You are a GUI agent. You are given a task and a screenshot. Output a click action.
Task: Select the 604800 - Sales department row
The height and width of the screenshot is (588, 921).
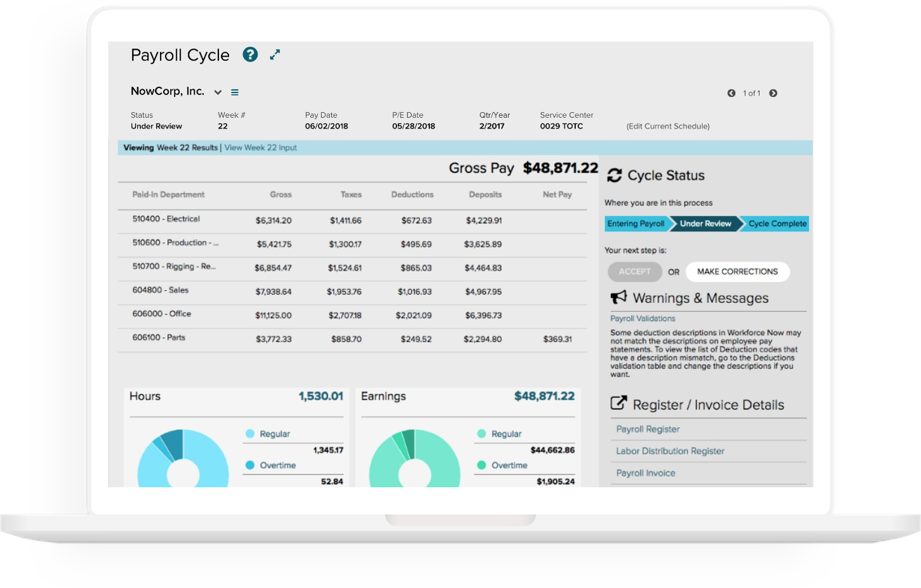click(351, 291)
